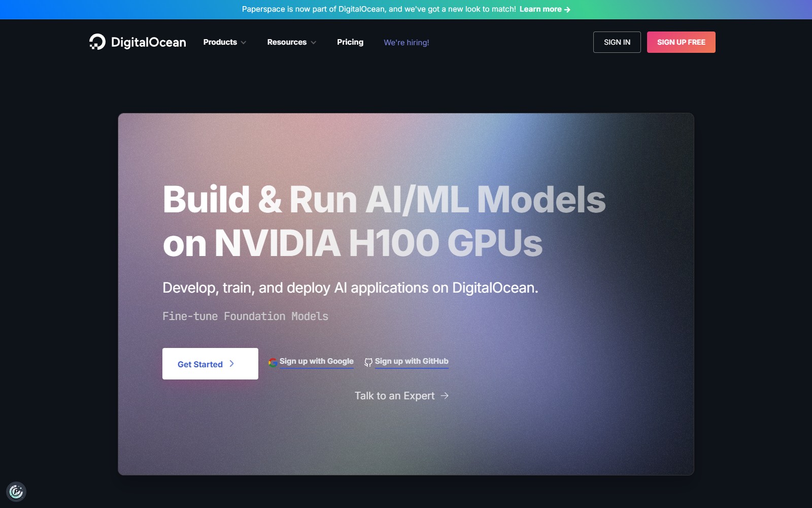Image resolution: width=812 pixels, height=508 pixels.
Task: Click the Develop, train, and deploy subtitle
Action: (350, 288)
